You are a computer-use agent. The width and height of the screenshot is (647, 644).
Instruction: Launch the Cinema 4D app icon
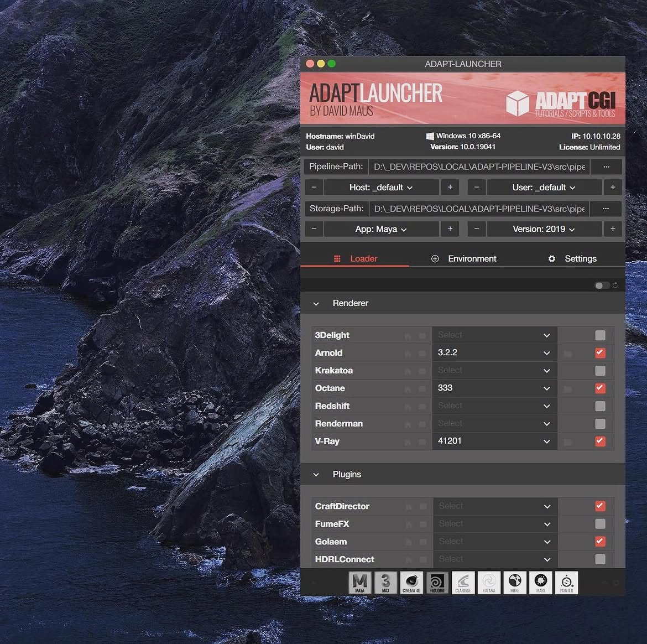[x=411, y=583]
